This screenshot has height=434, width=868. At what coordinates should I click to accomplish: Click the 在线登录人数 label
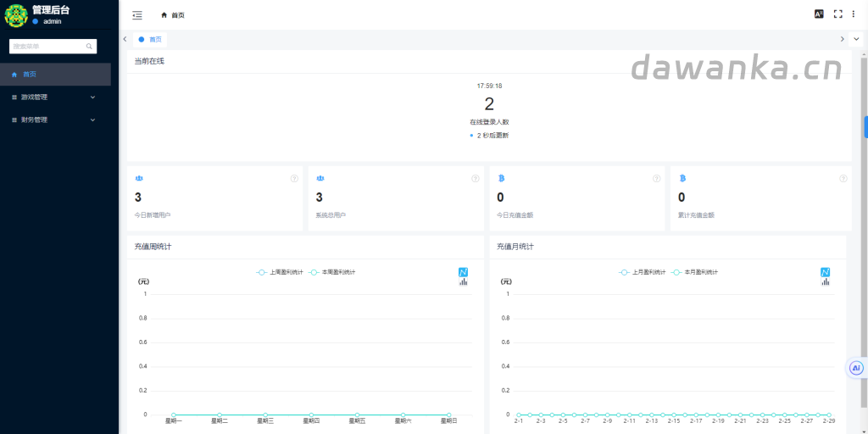[489, 122]
